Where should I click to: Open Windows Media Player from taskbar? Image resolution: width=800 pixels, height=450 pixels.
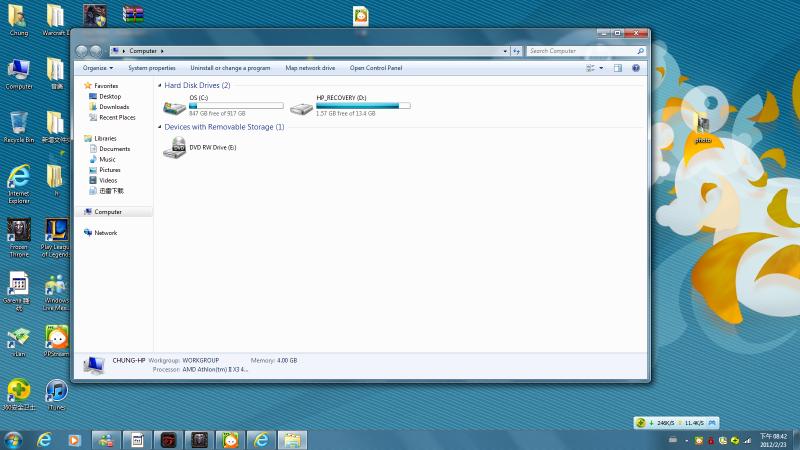pyautogui.click(x=74, y=440)
